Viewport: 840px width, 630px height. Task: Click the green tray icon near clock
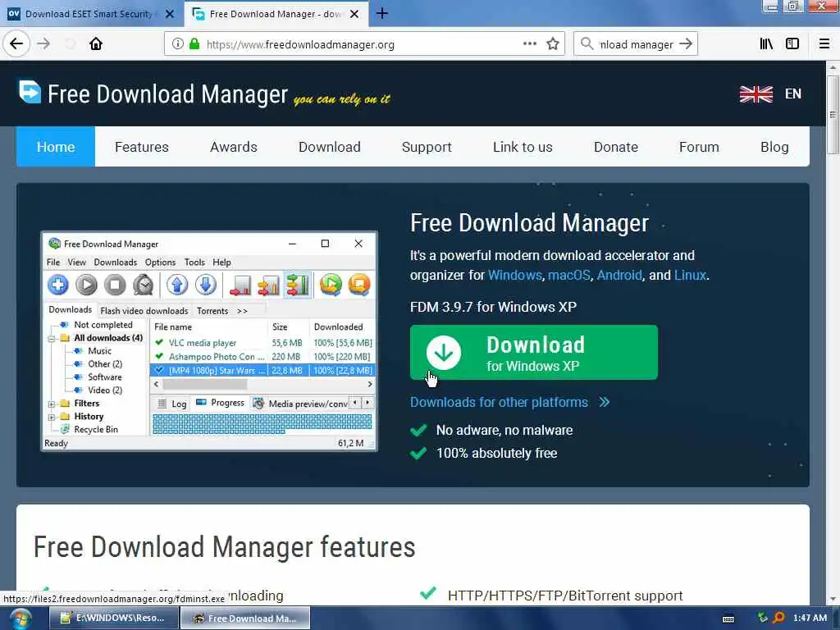pos(763,619)
